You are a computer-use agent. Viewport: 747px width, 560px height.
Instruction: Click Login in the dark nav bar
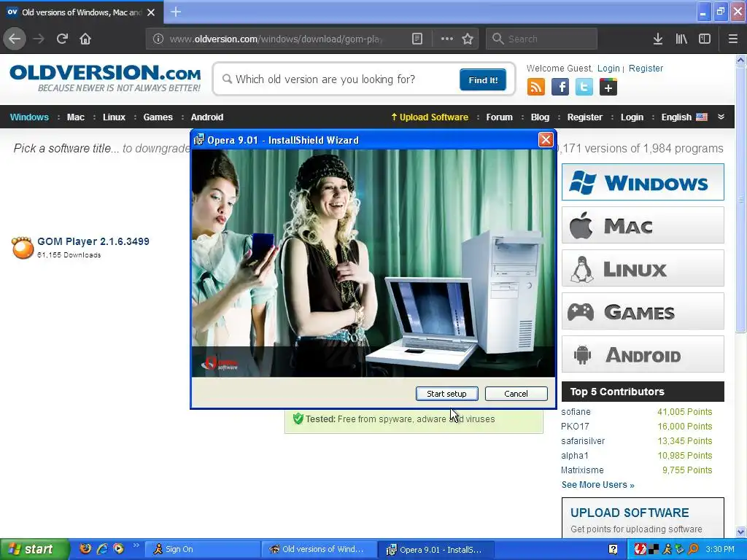tap(632, 117)
